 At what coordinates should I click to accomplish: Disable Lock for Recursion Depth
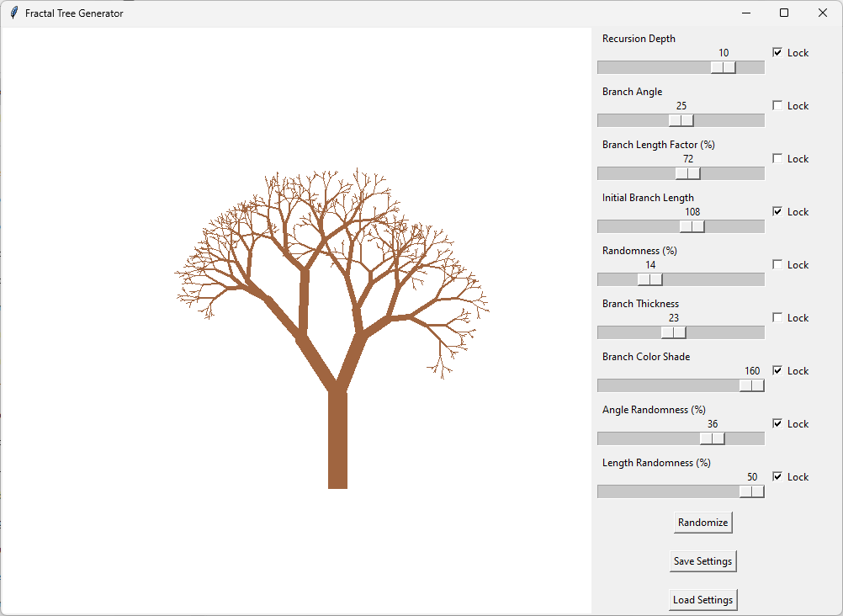tap(778, 51)
